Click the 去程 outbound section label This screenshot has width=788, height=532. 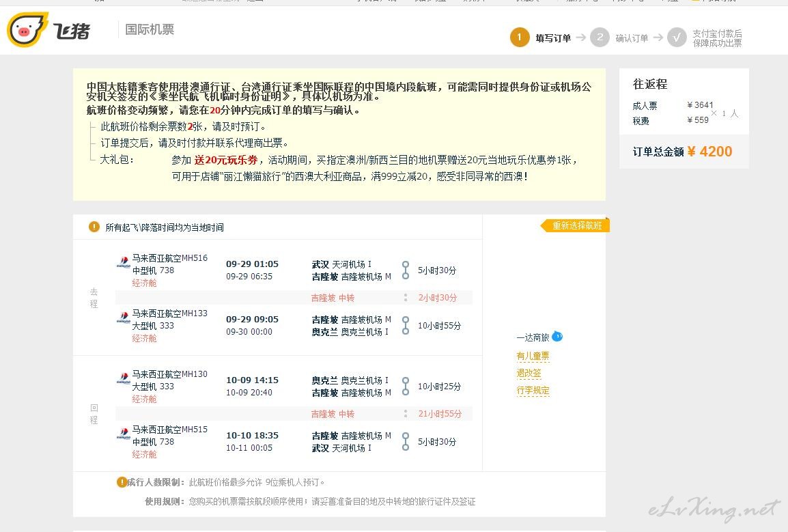(94, 298)
